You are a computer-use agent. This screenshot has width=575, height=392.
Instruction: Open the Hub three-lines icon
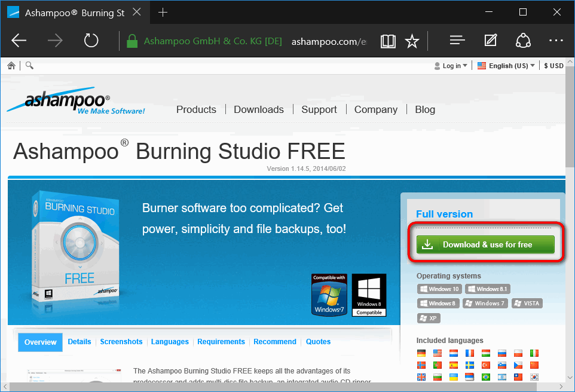457,40
